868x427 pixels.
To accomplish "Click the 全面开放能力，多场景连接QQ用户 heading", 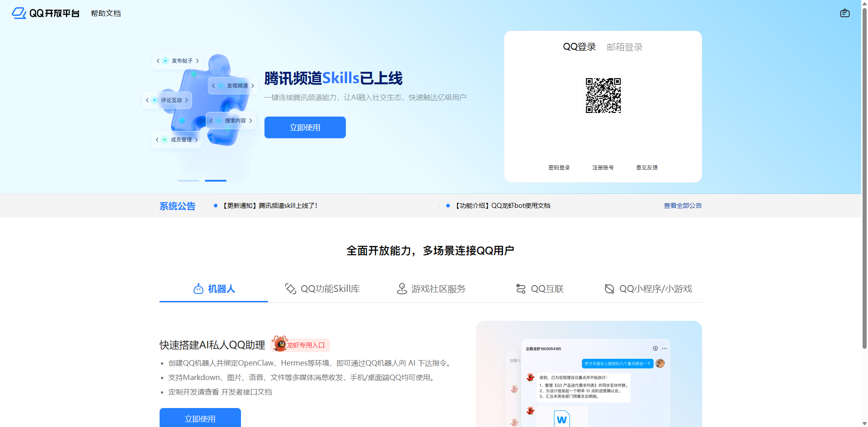I will point(430,251).
